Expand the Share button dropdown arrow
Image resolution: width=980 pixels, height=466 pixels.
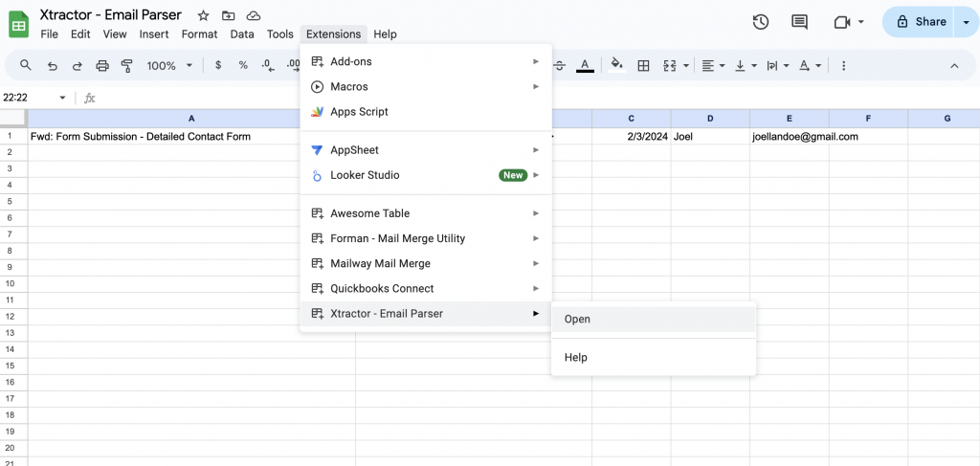coord(966,22)
